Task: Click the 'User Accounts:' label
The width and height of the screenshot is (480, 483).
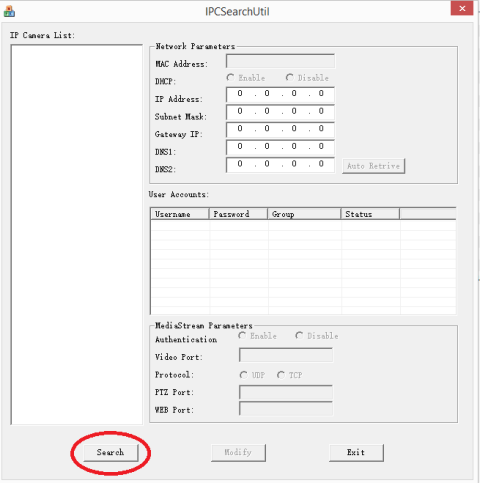Action: (179, 194)
